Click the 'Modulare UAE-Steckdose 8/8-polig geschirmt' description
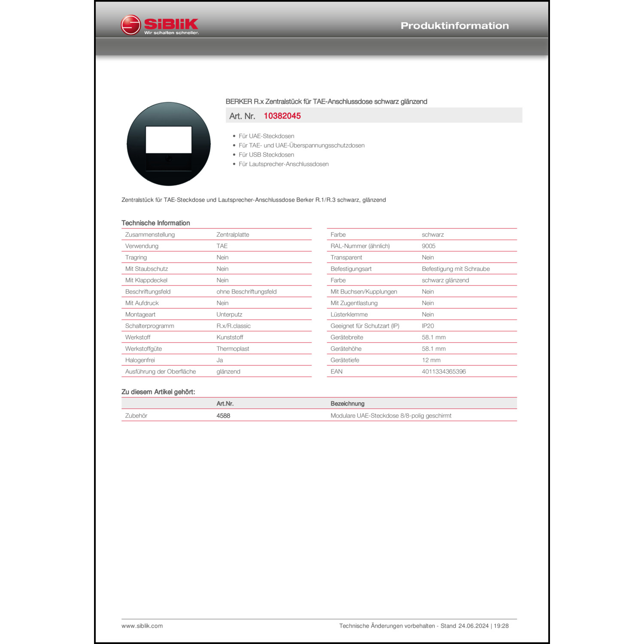The width and height of the screenshot is (644, 644). pyautogui.click(x=391, y=416)
